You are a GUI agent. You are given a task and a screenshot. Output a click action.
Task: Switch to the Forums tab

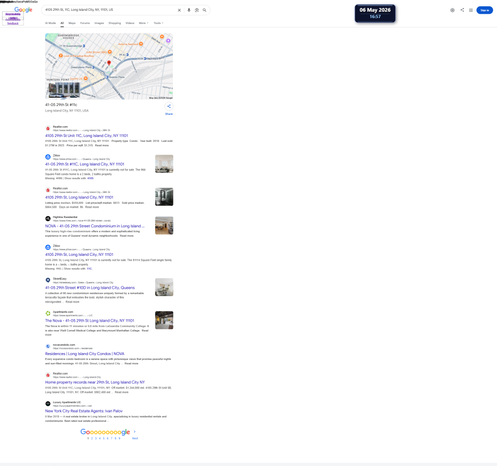(85, 23)
